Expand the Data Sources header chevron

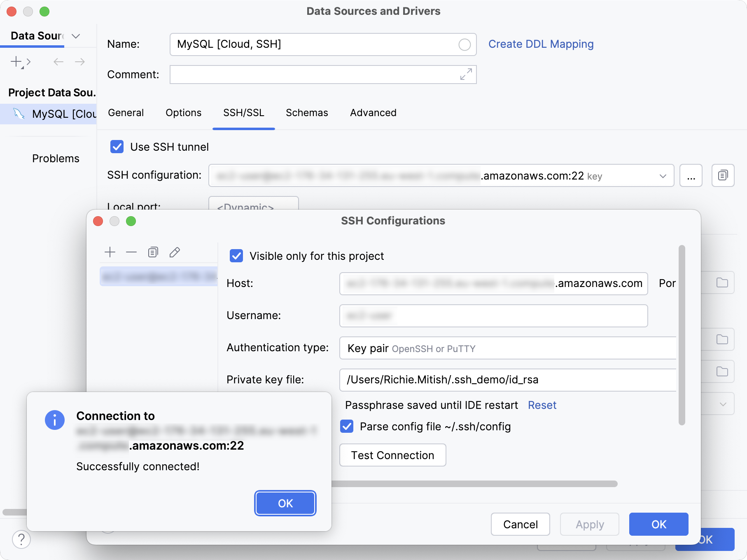click(75, 36)
